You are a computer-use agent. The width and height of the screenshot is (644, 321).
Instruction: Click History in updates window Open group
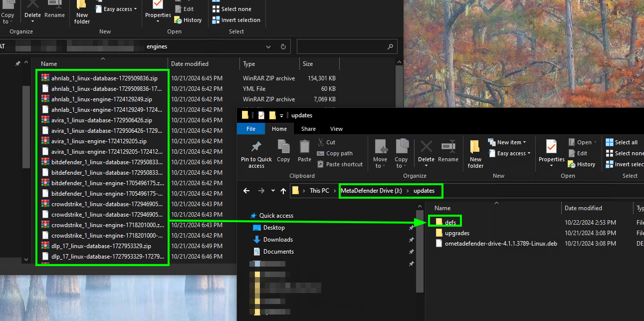582,164
